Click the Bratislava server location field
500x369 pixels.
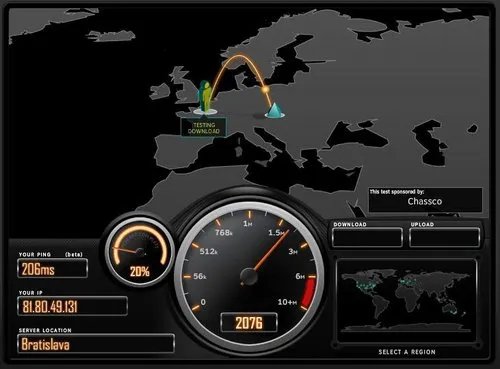[x=96, y=344]
